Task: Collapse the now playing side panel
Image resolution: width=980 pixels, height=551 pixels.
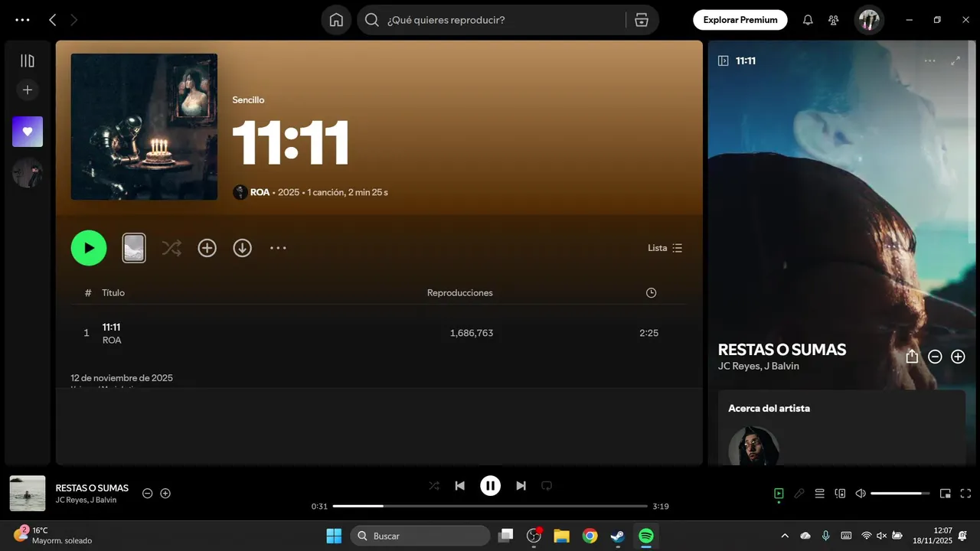Action: coord(723,60)
